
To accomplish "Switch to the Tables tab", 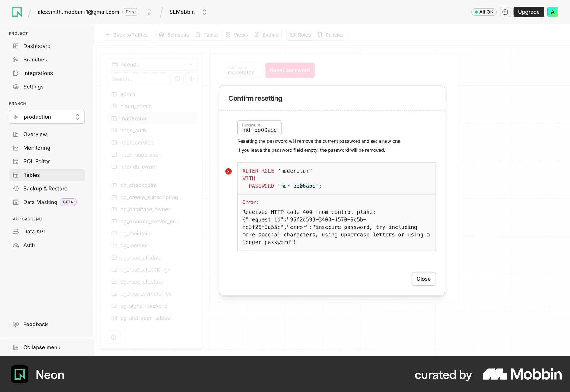I will (x=207, y=35).
